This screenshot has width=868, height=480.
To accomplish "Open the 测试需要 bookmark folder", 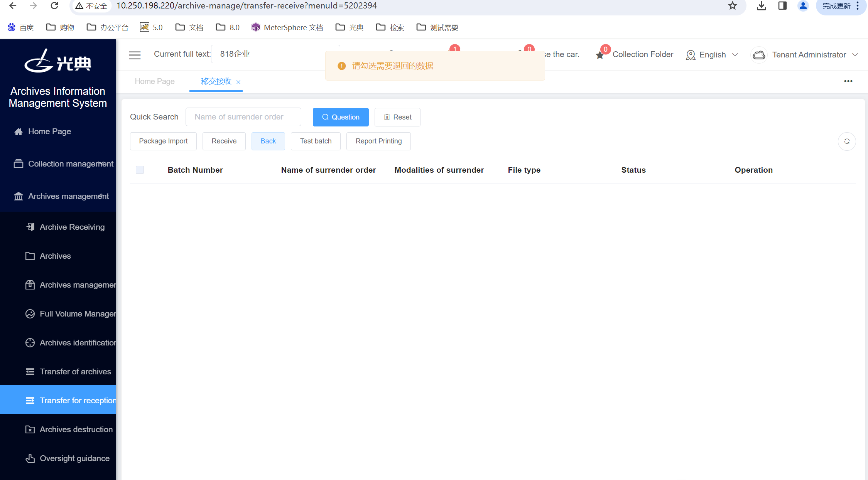I will tap(437, 27).
